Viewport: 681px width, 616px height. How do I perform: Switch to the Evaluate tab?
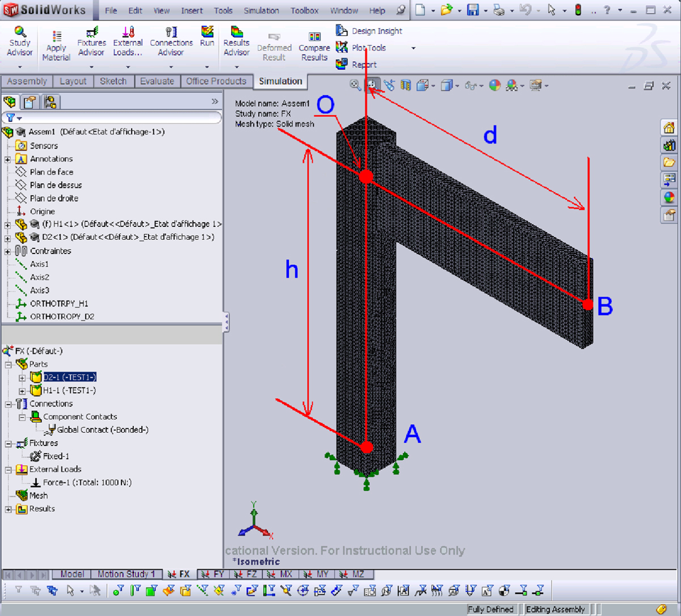[157, 81]
